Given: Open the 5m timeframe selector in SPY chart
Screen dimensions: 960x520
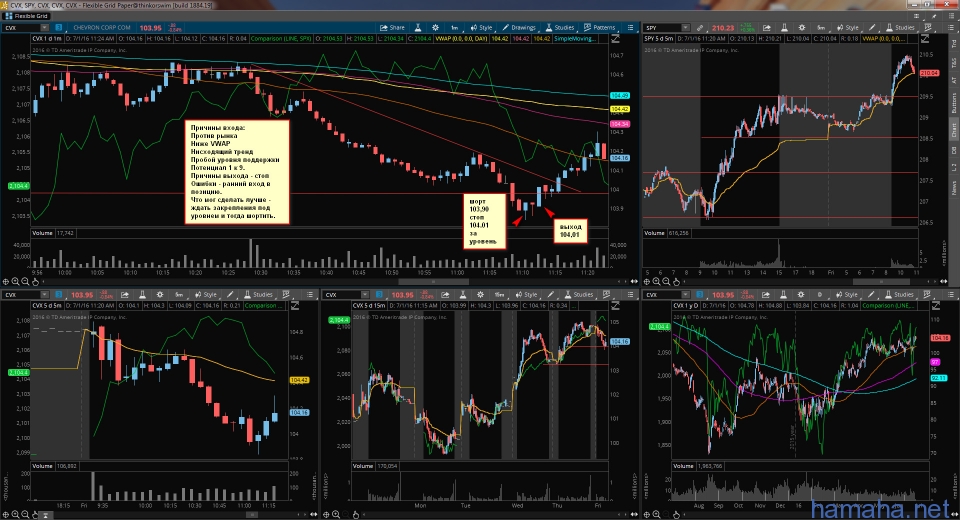Looking at the screenshot, I should (821, 28).
